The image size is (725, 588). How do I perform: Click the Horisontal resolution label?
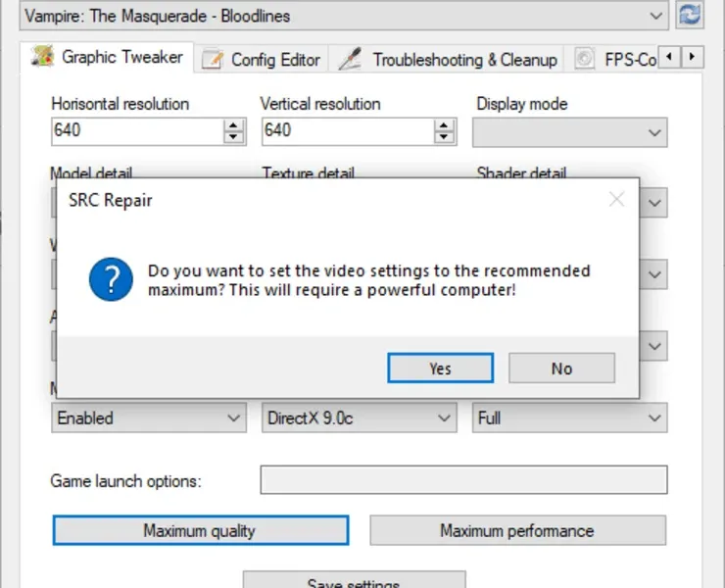121,104
